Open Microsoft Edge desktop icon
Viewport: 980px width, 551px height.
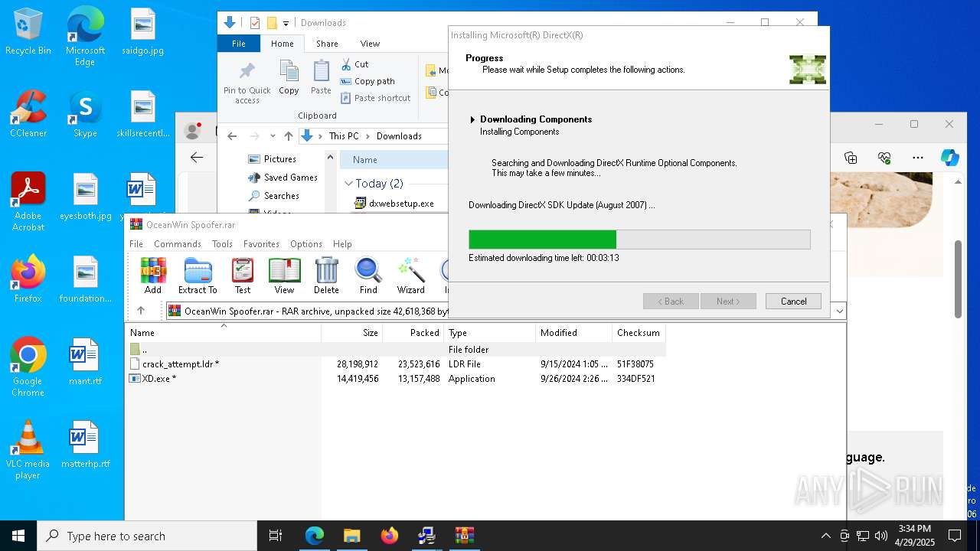coord(85,36)
